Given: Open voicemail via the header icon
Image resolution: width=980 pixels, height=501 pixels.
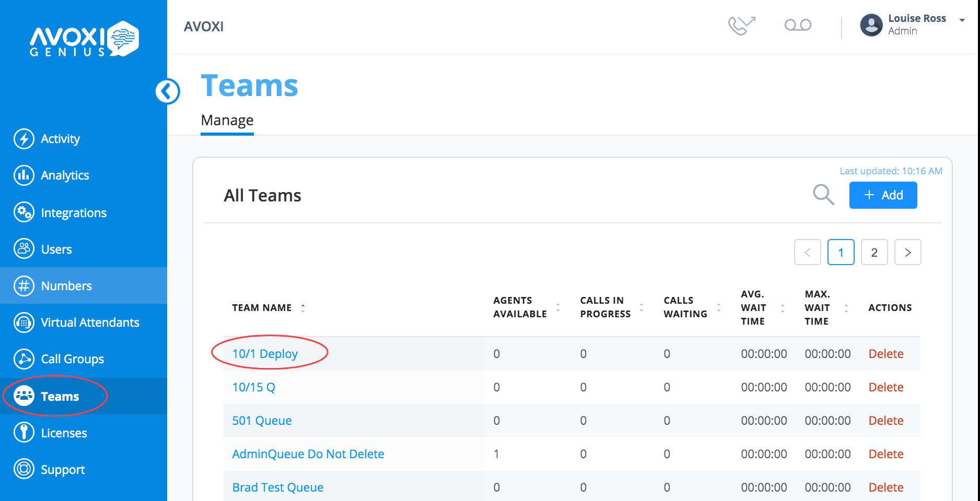Looking at the screenshot, I should pyautogui.click(x=797, y=25).
